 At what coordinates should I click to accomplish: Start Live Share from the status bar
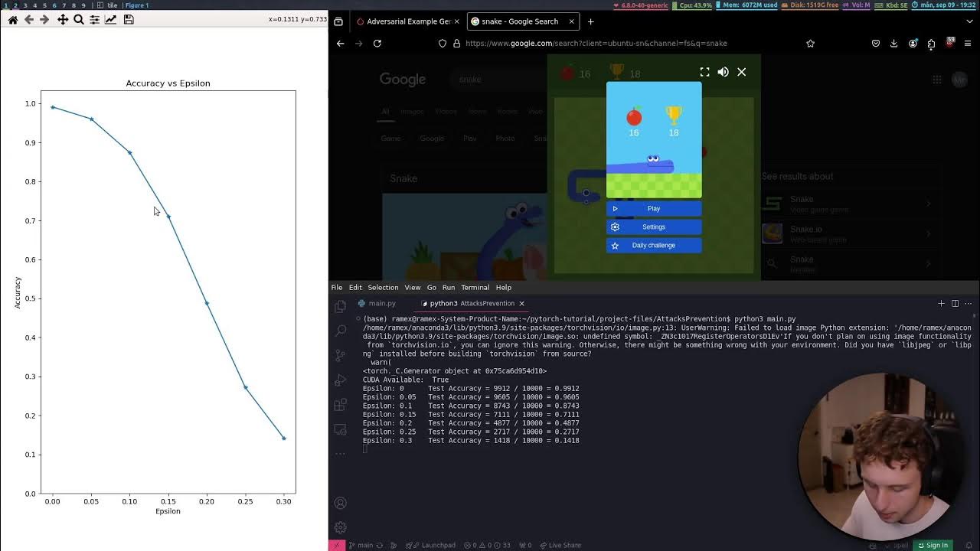[559, 545]
